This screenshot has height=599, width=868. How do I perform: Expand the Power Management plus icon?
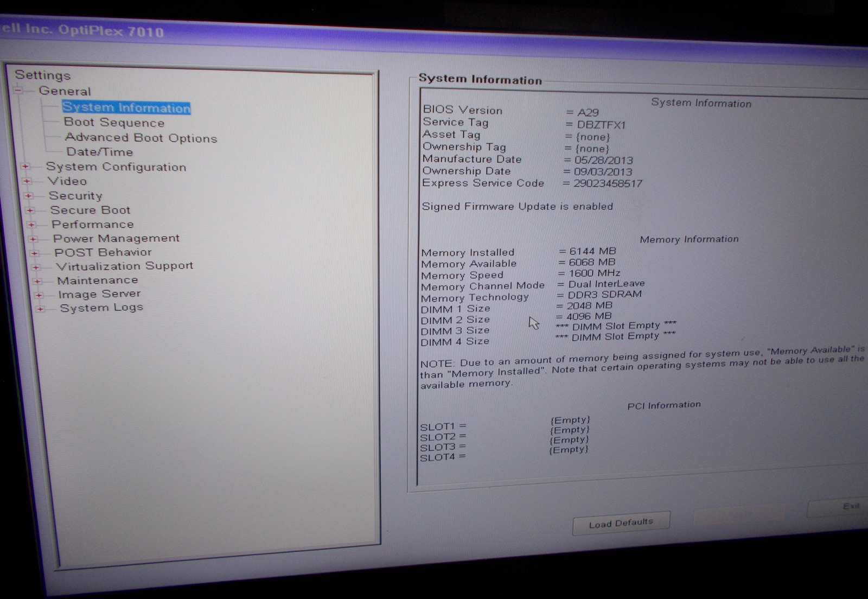pyautogui.click(x=33, y=239)
